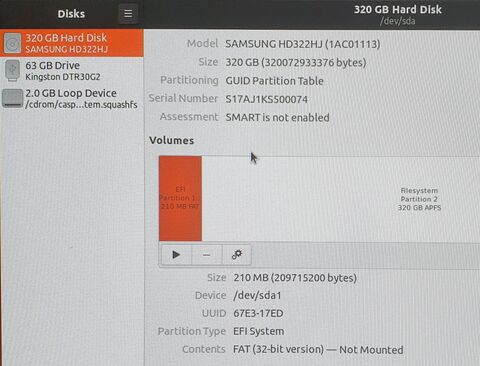Mount the selected partition with the play button
The image size is (480, 366).
tap(176, 255)
